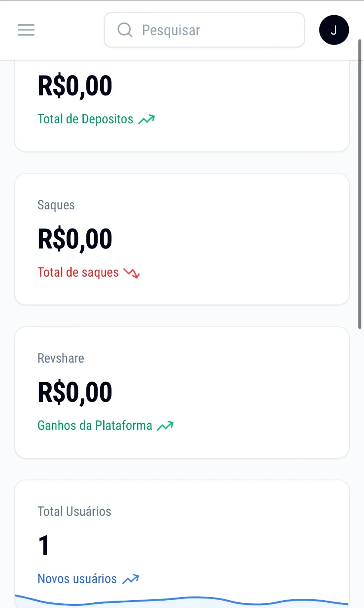The image size is (364, 608).
Task: Click the red downward trend arrow beside Total de saques
Action: (x=131, y=273)
